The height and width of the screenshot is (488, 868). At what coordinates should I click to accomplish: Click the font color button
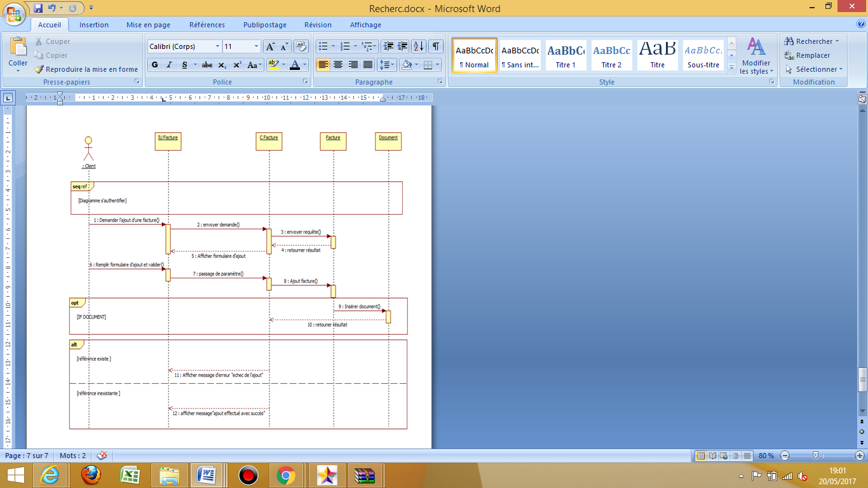coord(295,65)
